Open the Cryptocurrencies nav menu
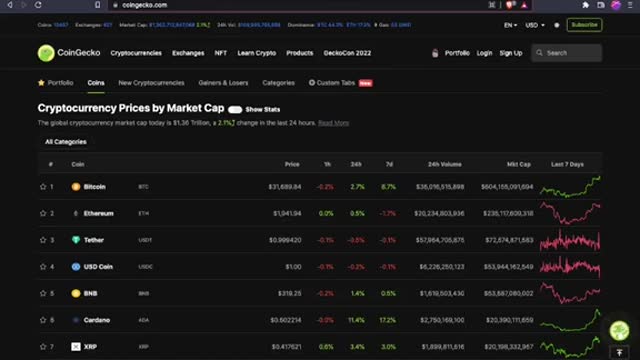The width and height of the screenshot is (640, 360). 136,53
